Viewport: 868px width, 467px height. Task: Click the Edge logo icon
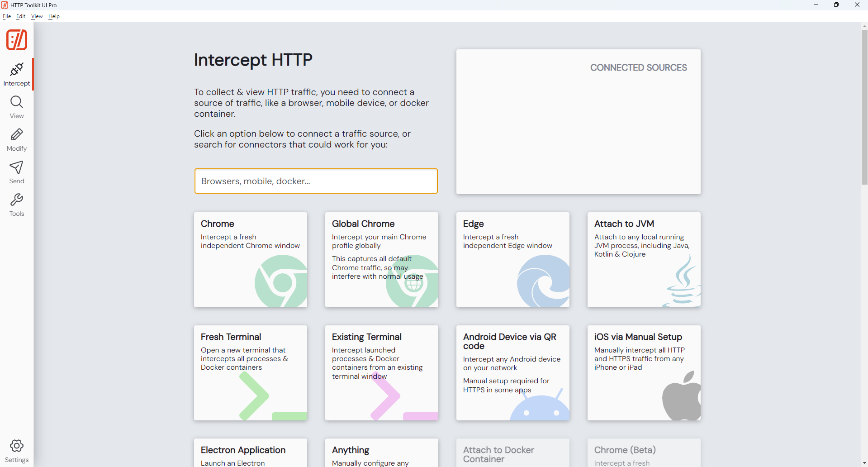click(x=543, y=281)
